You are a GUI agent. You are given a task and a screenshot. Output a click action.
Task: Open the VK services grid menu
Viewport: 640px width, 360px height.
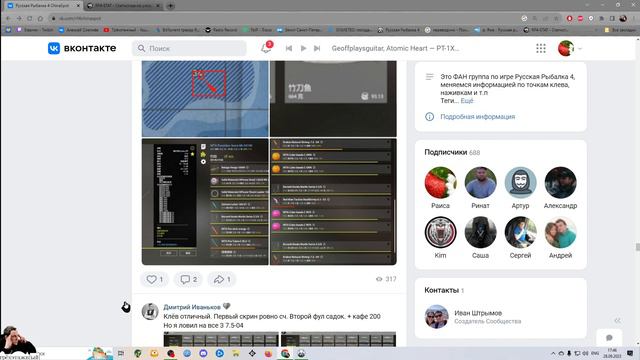(541, 48)
